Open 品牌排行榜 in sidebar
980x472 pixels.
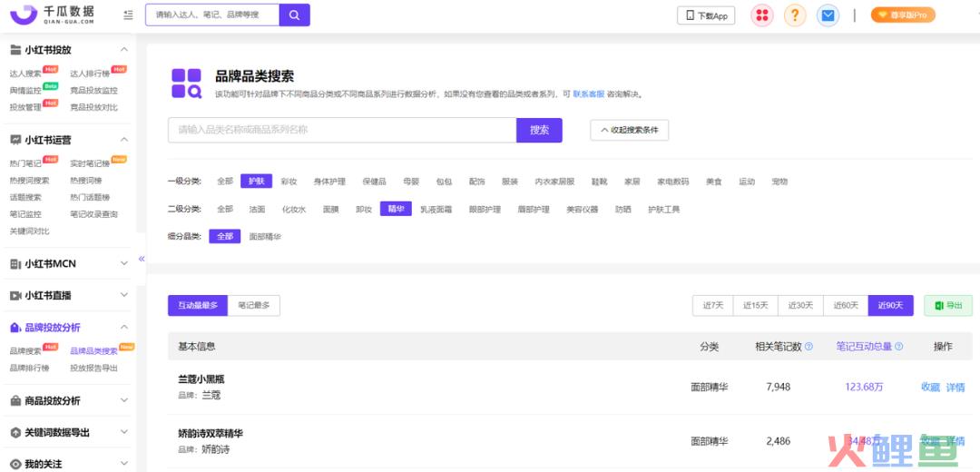pos(29,369)
